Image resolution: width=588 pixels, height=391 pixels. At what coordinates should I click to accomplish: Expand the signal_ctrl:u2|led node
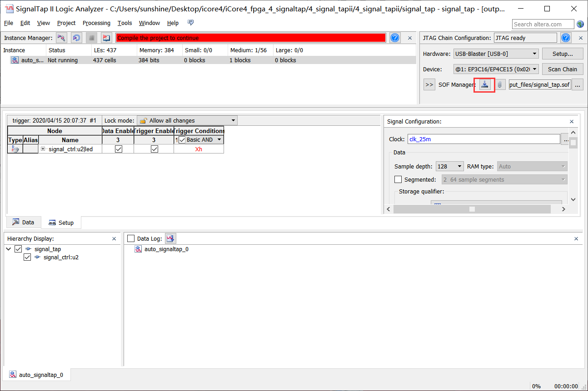coord(43,149)
